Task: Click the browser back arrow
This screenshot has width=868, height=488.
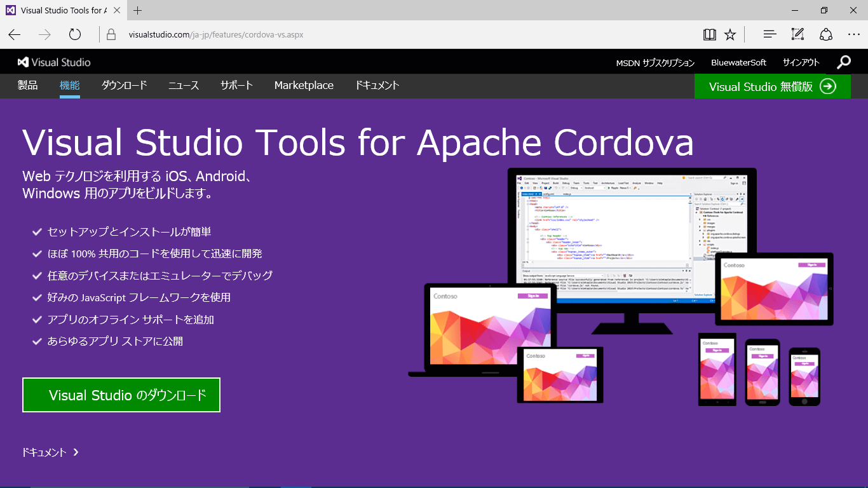Action: coord(15,34)
